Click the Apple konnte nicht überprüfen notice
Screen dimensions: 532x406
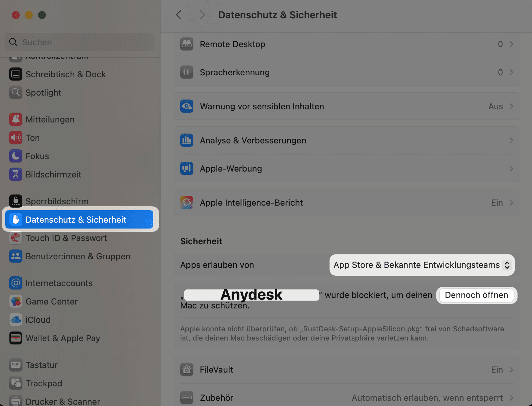pyautogui.click(x=342, y=333)
